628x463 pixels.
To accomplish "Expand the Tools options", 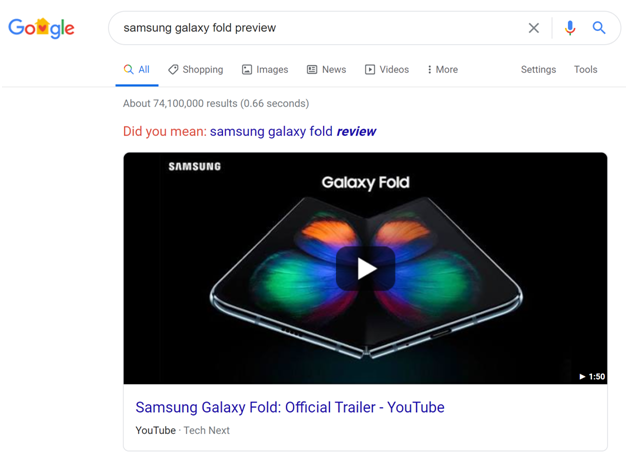I will pyautogui.click(x=585, y=70).
